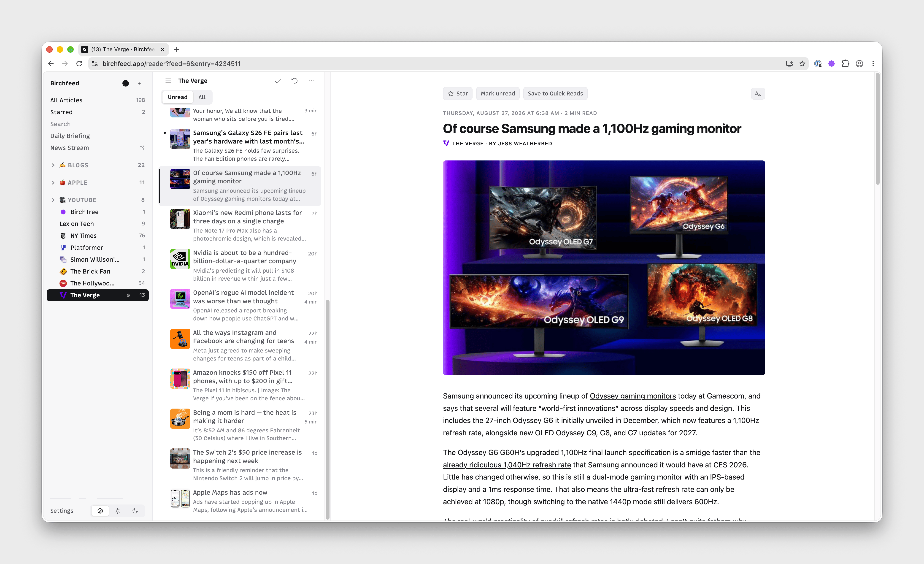Follow the Odyssey gaming monitors link
Screen dimensions: 924x564
click(x=633, y=396)
